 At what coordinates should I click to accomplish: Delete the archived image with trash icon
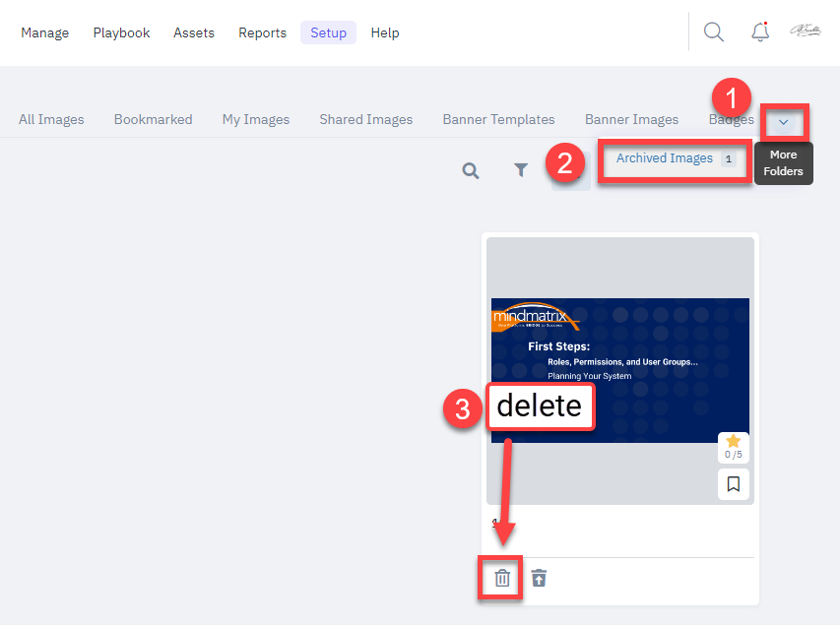[x=502, y=578]
